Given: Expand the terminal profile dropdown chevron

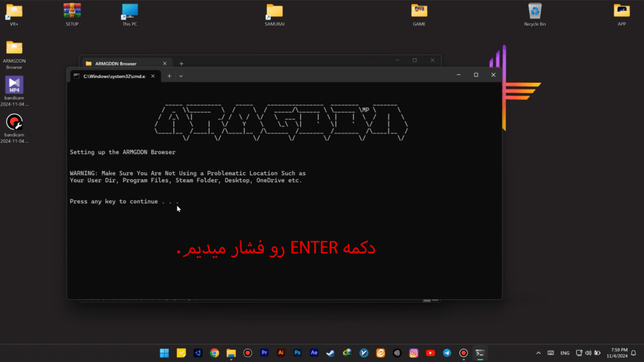Looking at the screenshot, I should coord(181,75).
